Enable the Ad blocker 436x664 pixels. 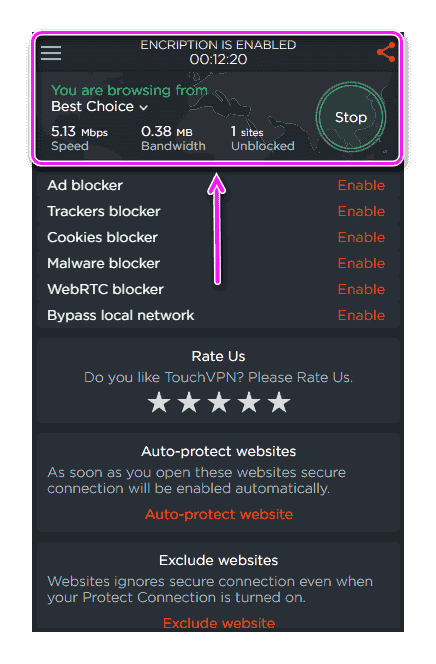tap(361, 185)
